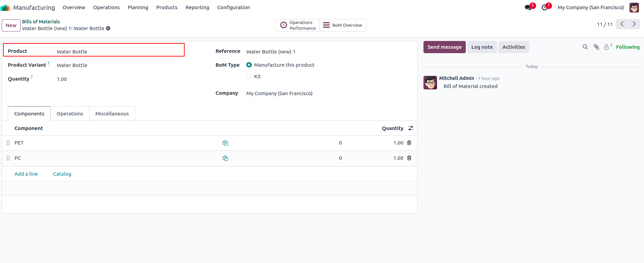
Task: Switch to the Operations tab
Action: (x=70, y=114)
